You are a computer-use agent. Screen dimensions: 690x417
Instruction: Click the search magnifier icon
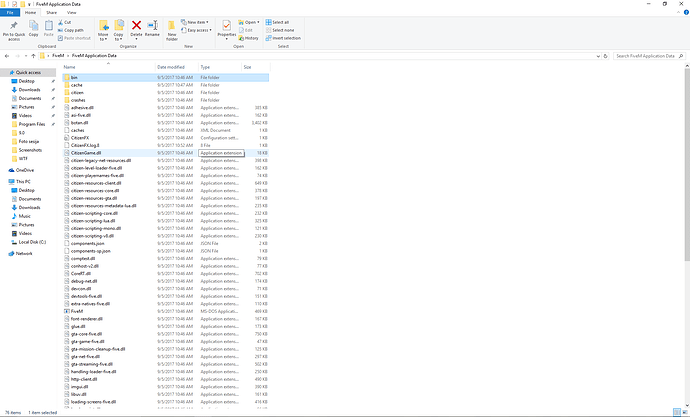(x=681, y=56)
